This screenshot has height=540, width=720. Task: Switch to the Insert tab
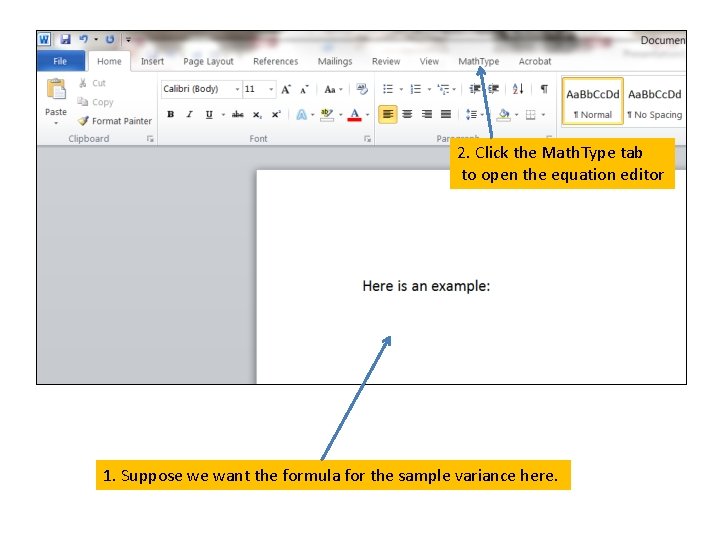152,61
